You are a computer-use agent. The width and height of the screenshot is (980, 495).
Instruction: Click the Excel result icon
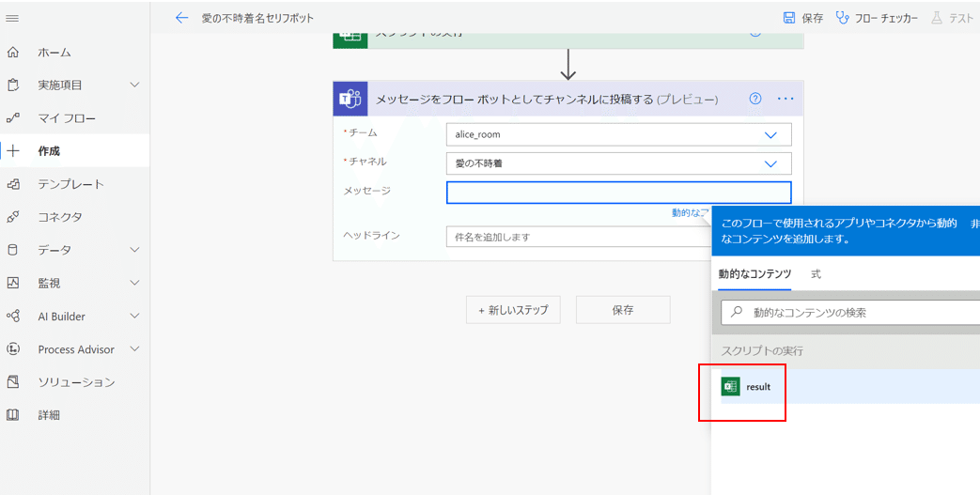pyautogui.click(x=730, y=386)
